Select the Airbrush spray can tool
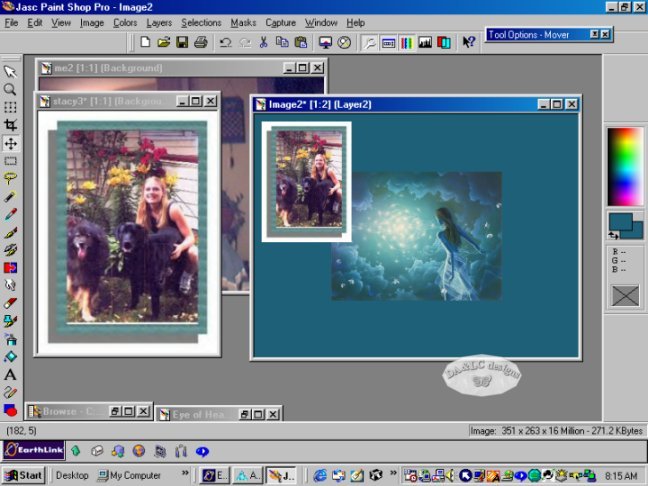 [10, 339]
